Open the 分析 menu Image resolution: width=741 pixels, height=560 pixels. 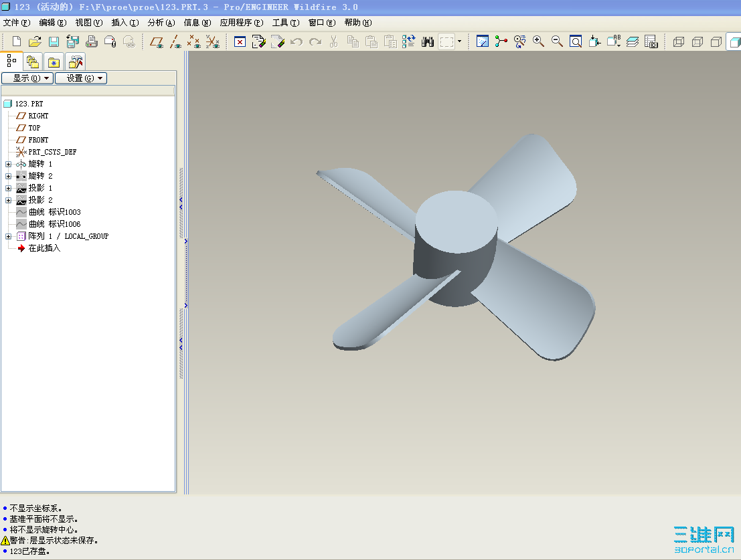(161, 23)
